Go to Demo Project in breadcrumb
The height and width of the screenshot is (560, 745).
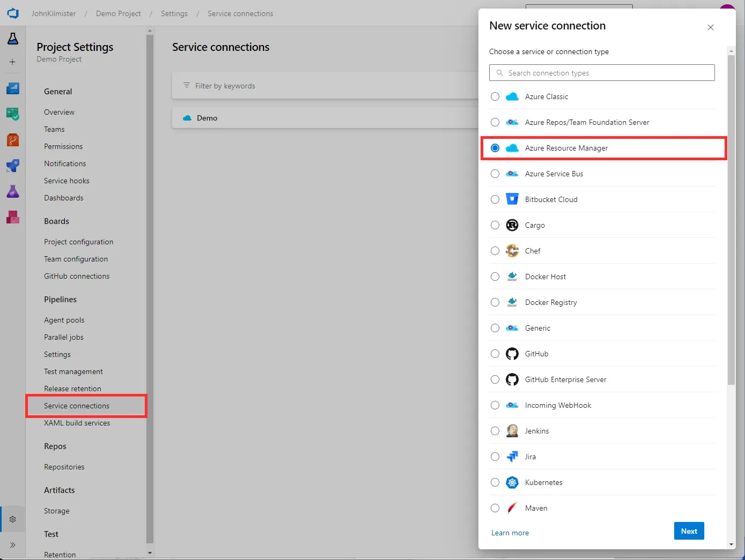[119, 13]
